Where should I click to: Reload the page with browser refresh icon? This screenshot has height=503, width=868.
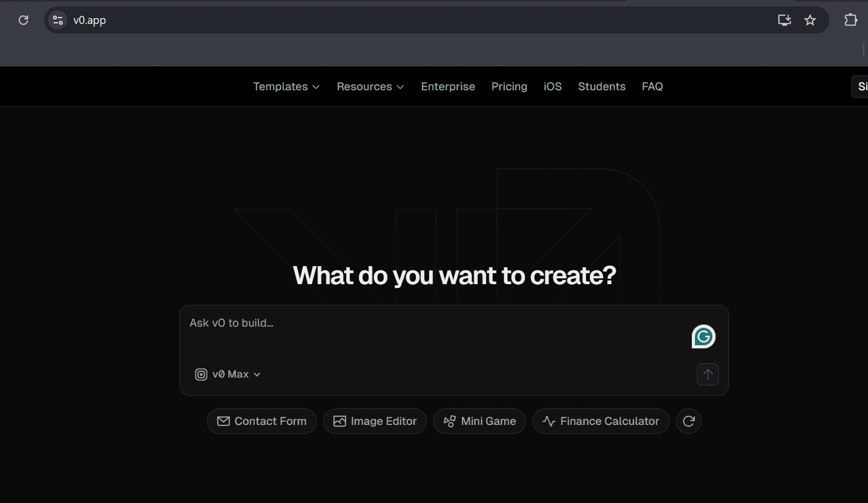tap(23, 20)
